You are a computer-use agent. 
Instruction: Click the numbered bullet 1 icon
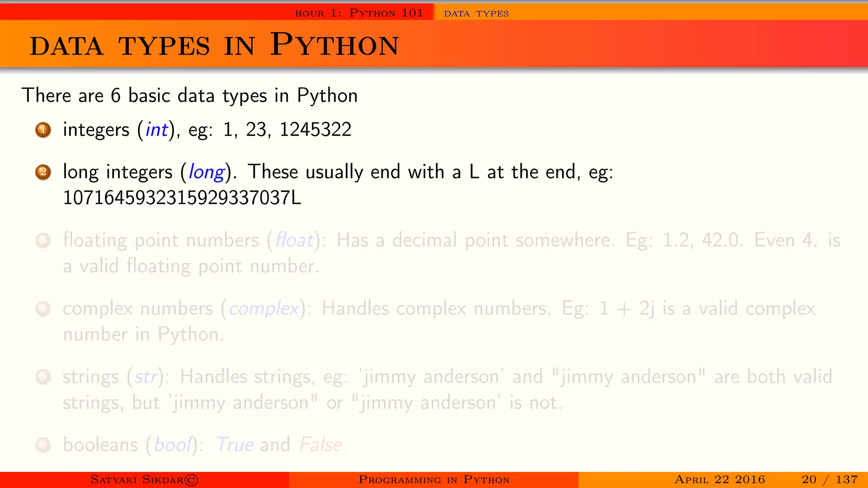click(x=43, y=130)
